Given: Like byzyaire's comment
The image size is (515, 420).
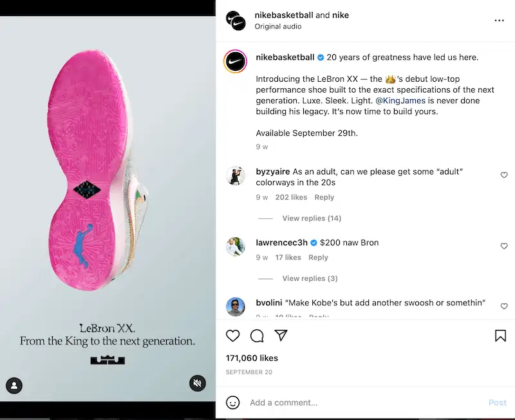Looking at the screenshot, I should [x=504, y=175].
